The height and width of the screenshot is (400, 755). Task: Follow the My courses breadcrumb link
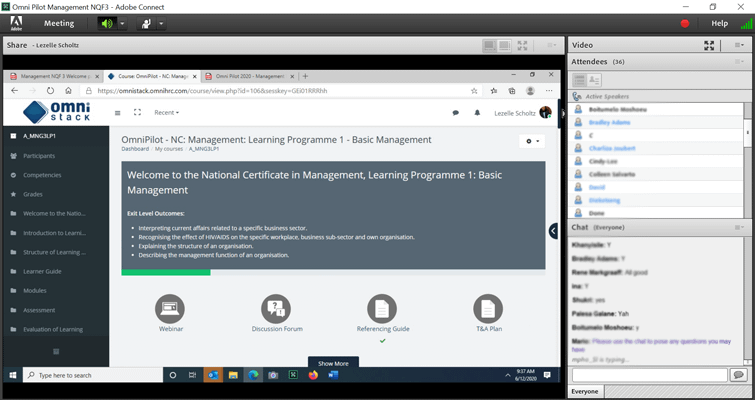point(169,149)
